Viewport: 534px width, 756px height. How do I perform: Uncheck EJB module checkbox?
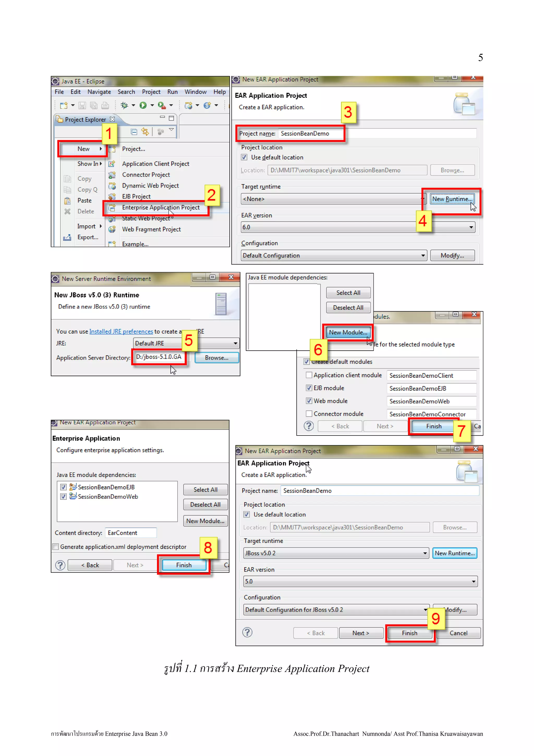coord(309,388)
